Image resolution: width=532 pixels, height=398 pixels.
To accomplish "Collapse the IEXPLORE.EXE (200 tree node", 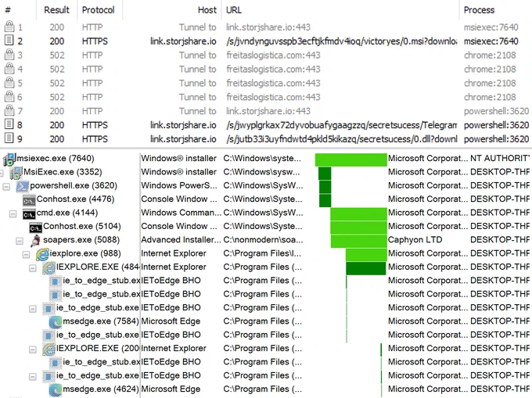I will (33, 350).
